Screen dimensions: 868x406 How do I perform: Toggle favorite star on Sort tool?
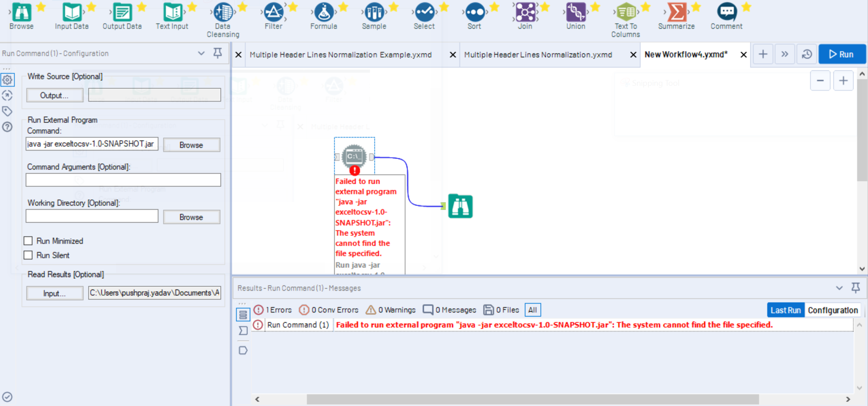pos(494,6)
